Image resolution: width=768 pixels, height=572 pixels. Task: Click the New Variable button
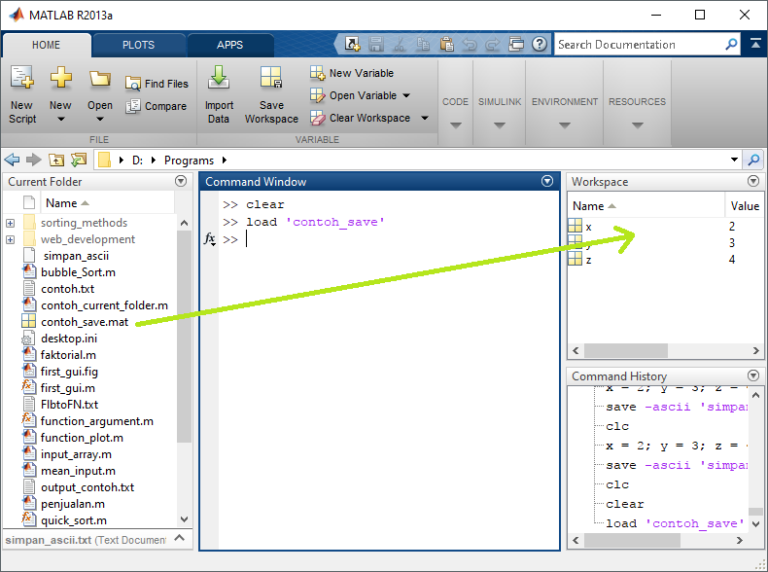coord(352,73)
